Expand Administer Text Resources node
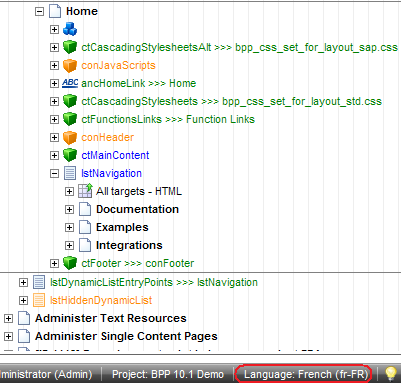Image resolution: width=401 pixels, height=383 pixels. (8, 319)
